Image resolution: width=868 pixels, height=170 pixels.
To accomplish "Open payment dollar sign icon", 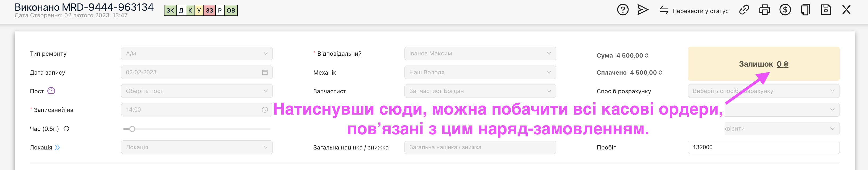I will pyautogui.click(x=785, y=10).
